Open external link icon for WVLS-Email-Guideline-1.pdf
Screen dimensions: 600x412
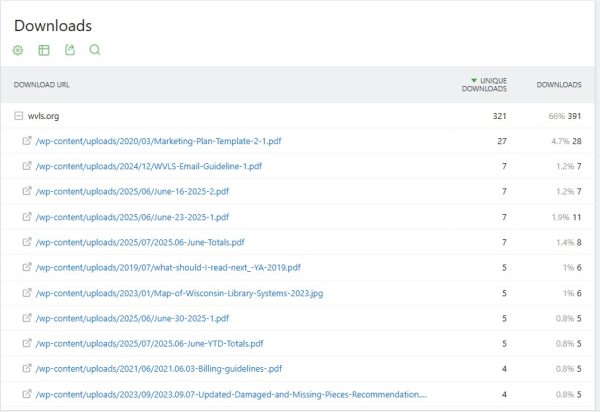(26, 166)
